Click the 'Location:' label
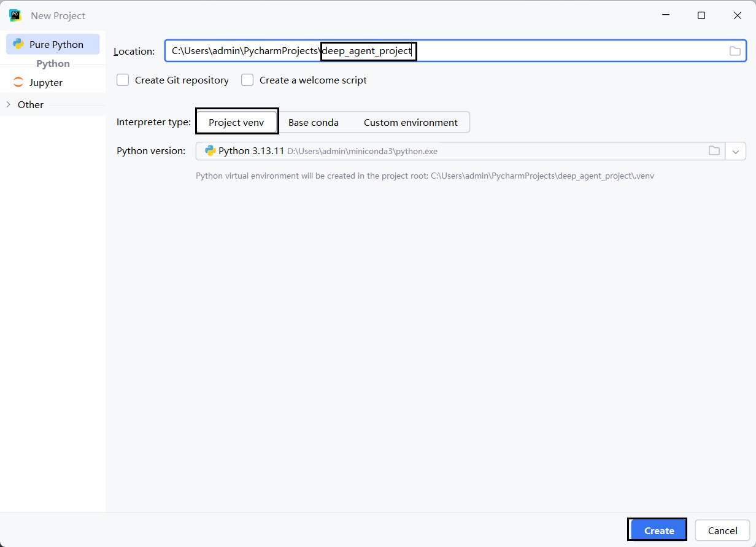The height and width of the screenshot is (547, 756). [134, 51]
